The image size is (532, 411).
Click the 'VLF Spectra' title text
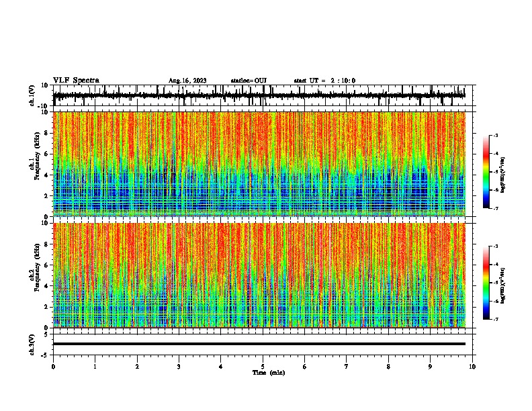click(x=76, y=81)
